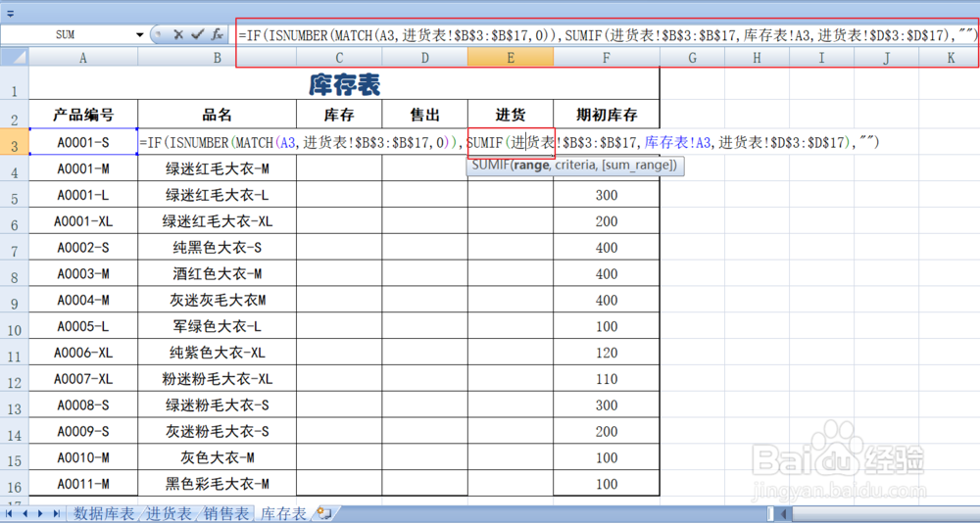The width and height of the screenshot is (980, 524).
Task: Cancel the formula edit with the X button
Action: pyautogui.click(x=178, y=35)
